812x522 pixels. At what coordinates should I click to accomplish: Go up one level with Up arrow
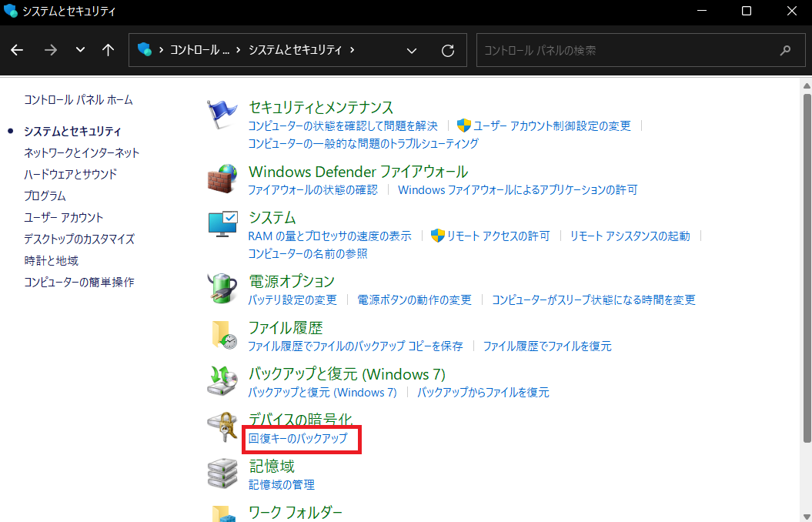pos(108,50)
